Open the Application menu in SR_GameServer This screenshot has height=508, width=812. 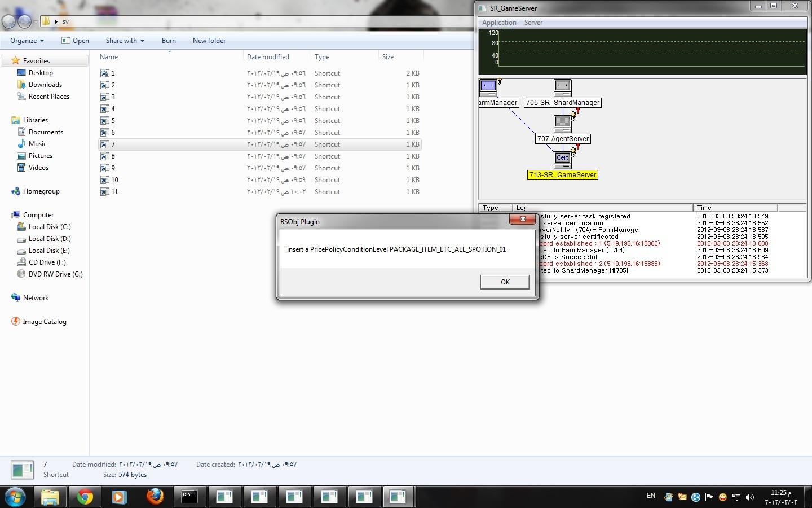[x=499, y=23]
